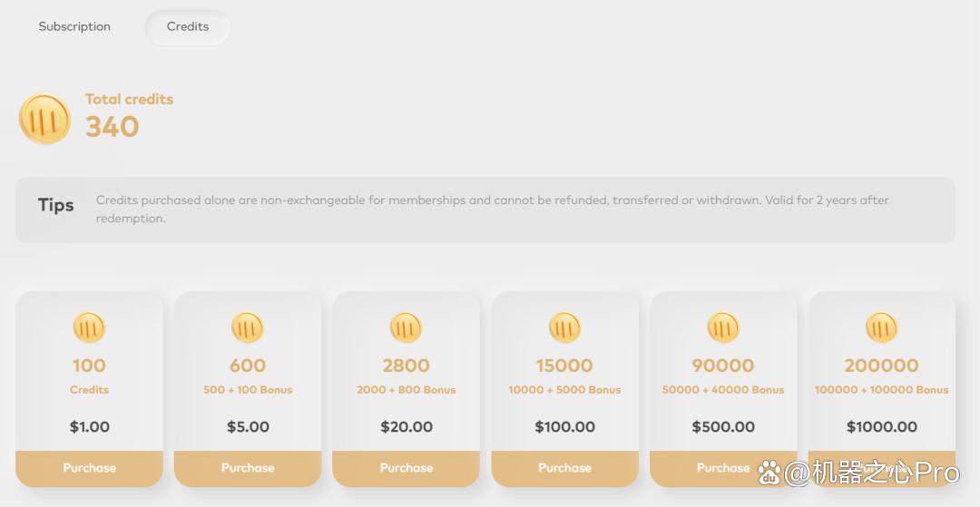Click the $100.00 price text
Image resolution: width=980 pixels, height=507 pixels.
tap(565, 427)
